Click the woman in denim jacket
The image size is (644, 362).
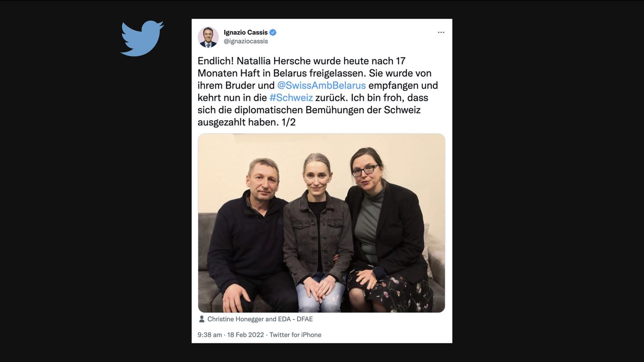point(318,233)
